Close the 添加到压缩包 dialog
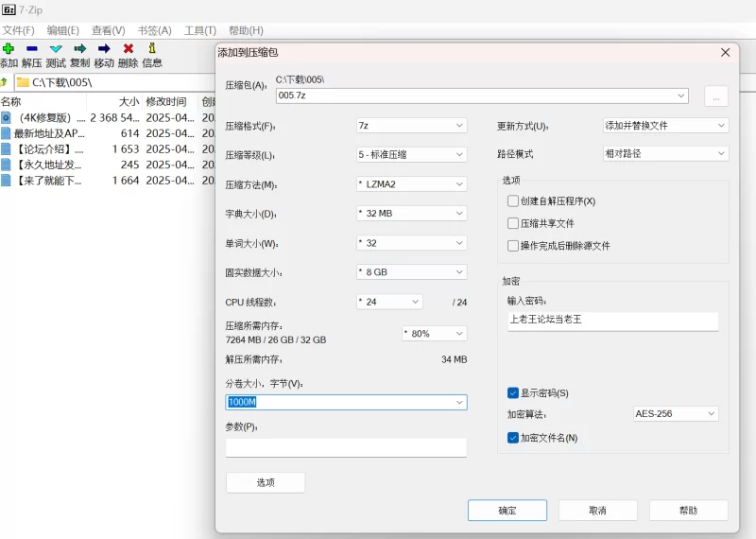The width and height of the screenshot is (756, 539). pos(725,52)
